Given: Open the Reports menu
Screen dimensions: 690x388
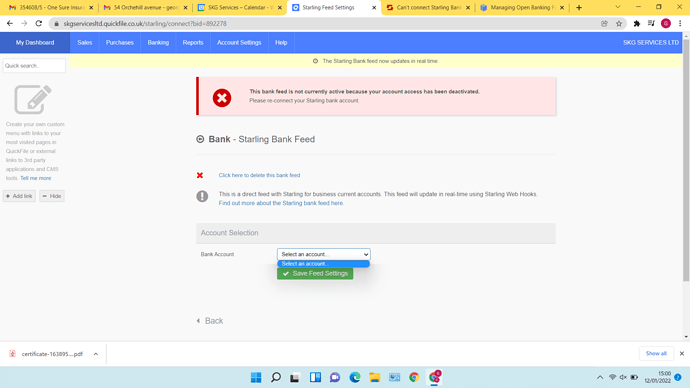Looking at the screenshot, I should [x=193, y=43].
